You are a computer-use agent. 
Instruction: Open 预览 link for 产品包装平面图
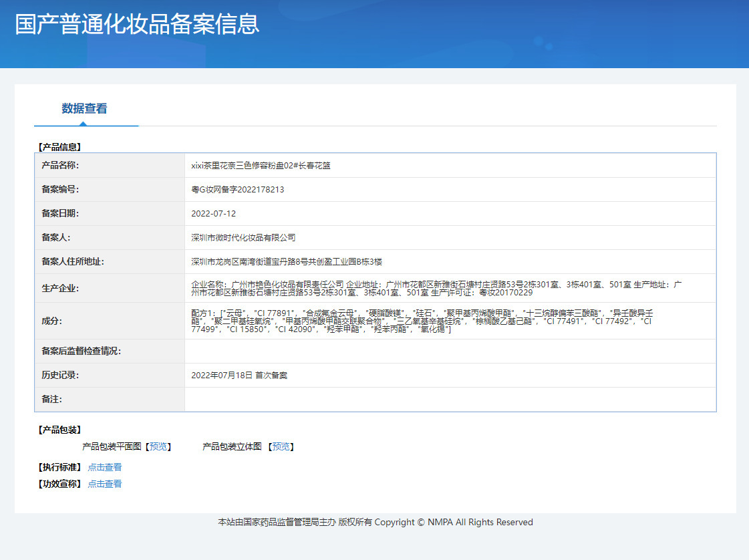[x=158, y=447]
